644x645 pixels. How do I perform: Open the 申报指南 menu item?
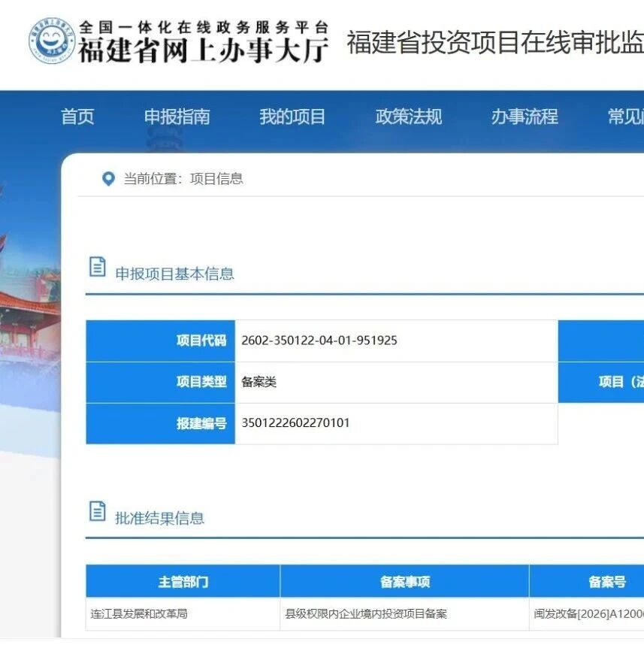point(177,117)
